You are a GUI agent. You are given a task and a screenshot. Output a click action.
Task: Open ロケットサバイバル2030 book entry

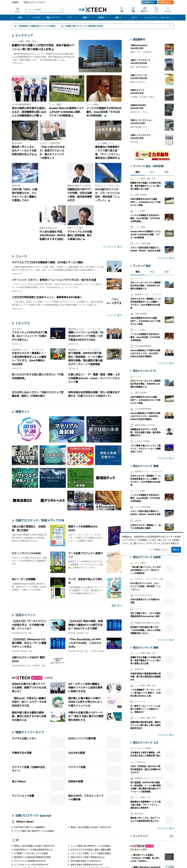pyautogui.click(x=26, y=553)
